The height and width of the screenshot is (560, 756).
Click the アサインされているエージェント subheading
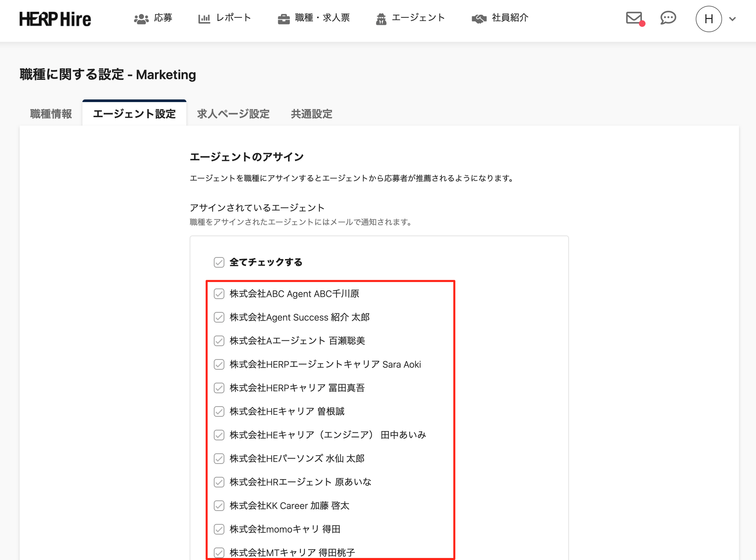257,208
